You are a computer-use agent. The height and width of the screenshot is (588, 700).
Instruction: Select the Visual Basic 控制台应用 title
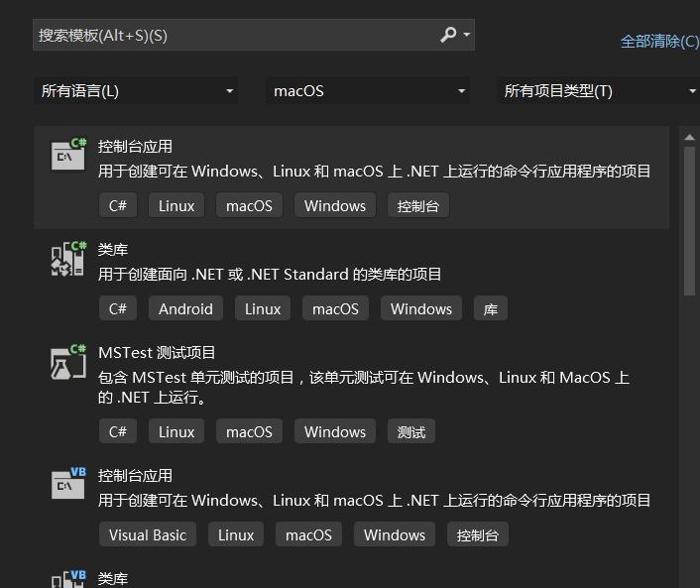click(x=135, y=476)
